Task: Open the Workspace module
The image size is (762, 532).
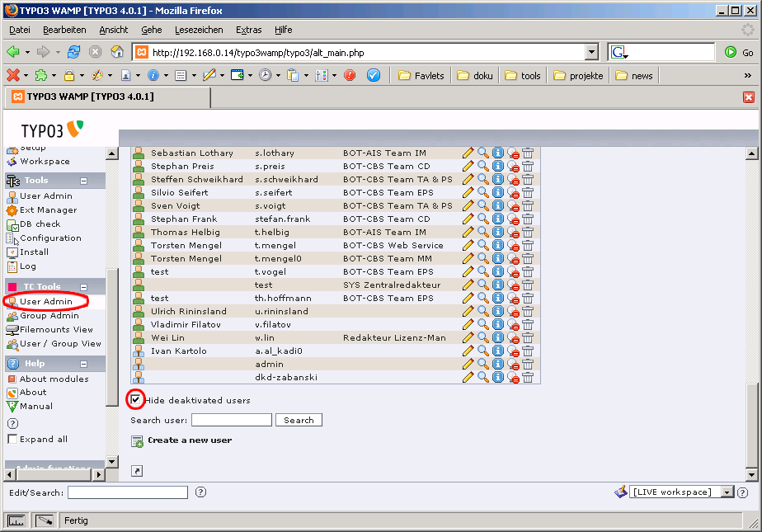Action: click(38, 162)
